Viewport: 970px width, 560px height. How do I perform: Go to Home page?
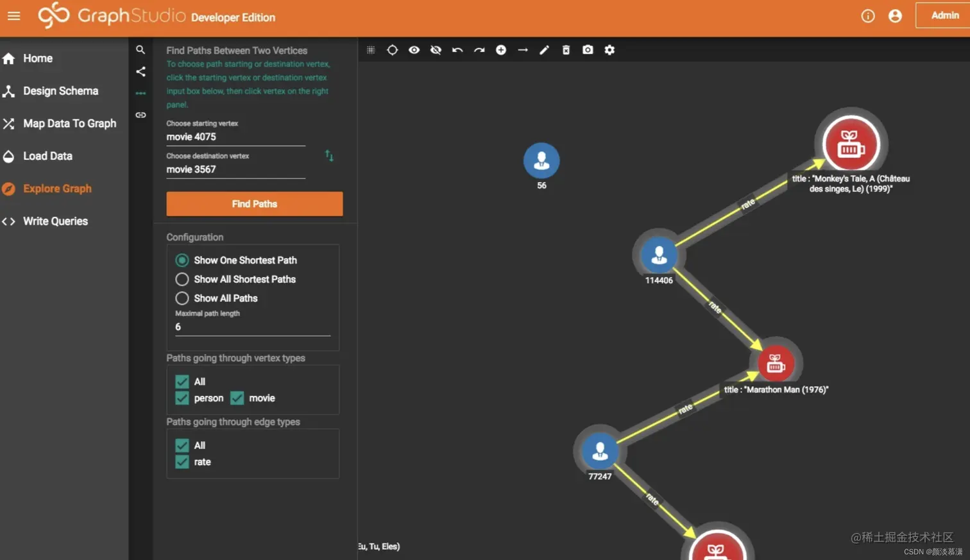38,58
